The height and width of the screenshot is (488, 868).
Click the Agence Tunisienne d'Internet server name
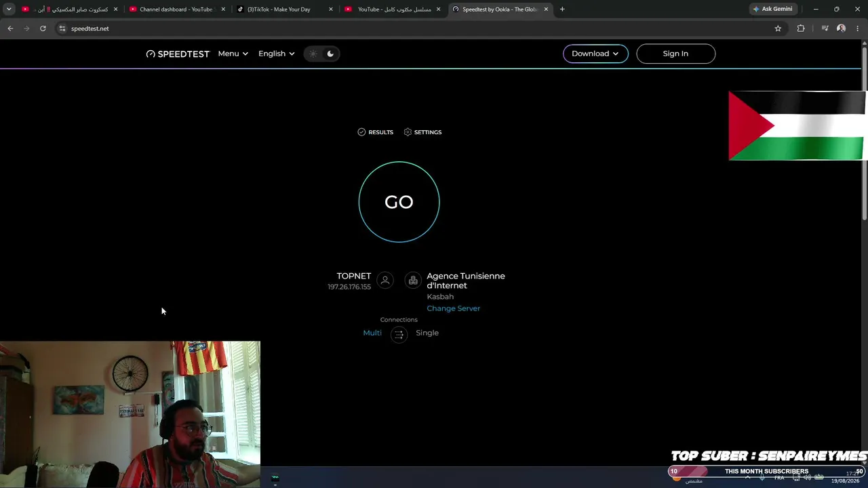(466, 281)
